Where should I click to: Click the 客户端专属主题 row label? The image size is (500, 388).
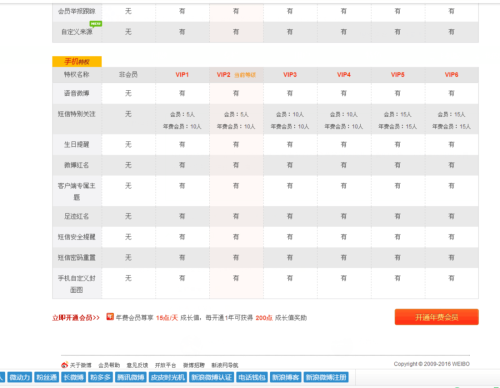coord(77,191)
